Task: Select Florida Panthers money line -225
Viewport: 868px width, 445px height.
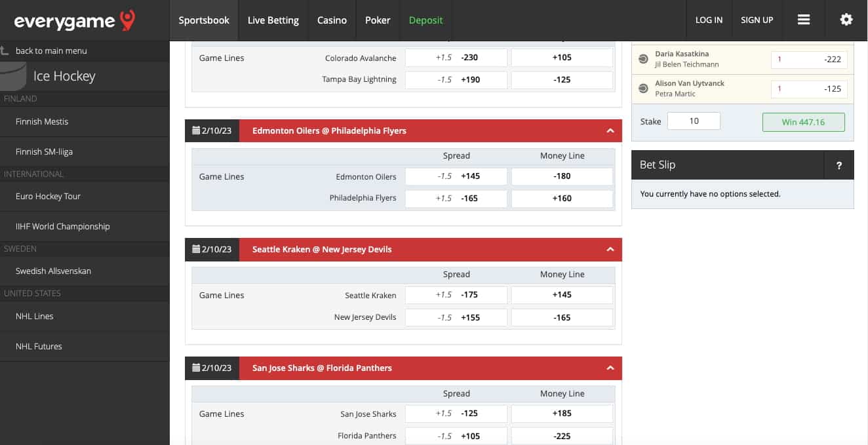Action: [x=562, y=436]
